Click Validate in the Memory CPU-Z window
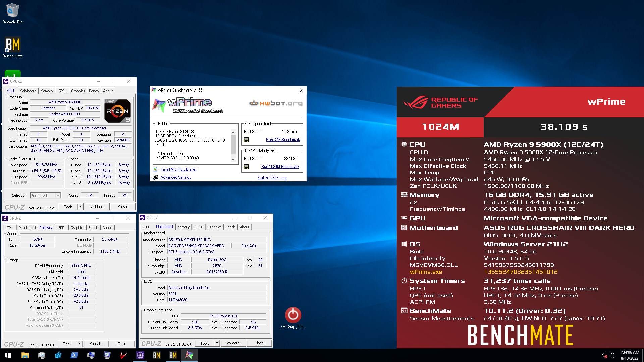644x362 pixels. 96,344
